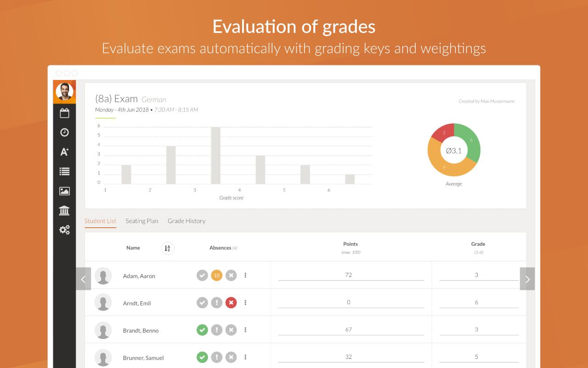This screenshot has width=588, height=368.
Task: Sort the Name column alphabetically
Action: click(x=168, y=248)
